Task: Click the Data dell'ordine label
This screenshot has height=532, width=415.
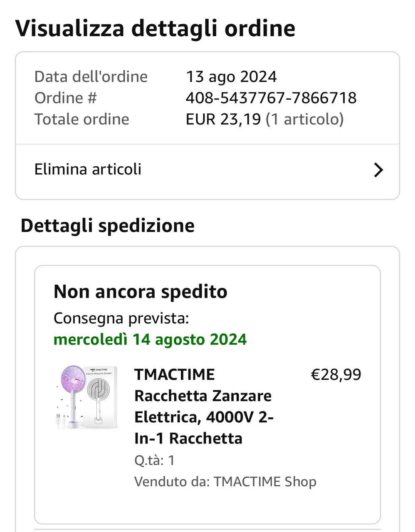Action: [x=91, y=77]
